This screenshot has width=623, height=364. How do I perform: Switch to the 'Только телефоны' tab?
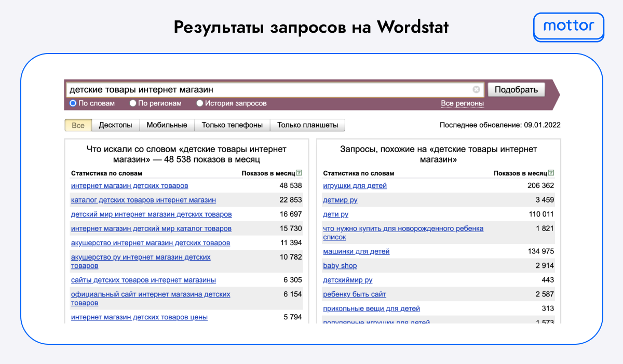tap(232, 125)
